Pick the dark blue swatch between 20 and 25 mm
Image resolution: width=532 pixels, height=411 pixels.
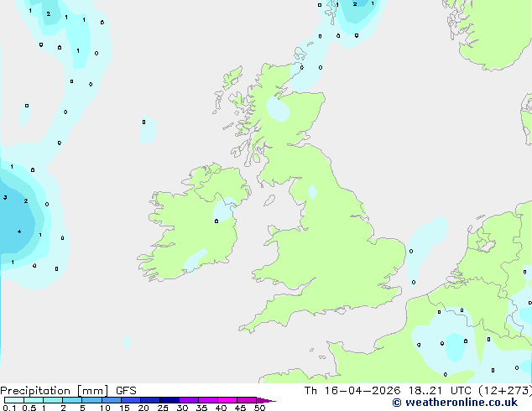point(150,400)
